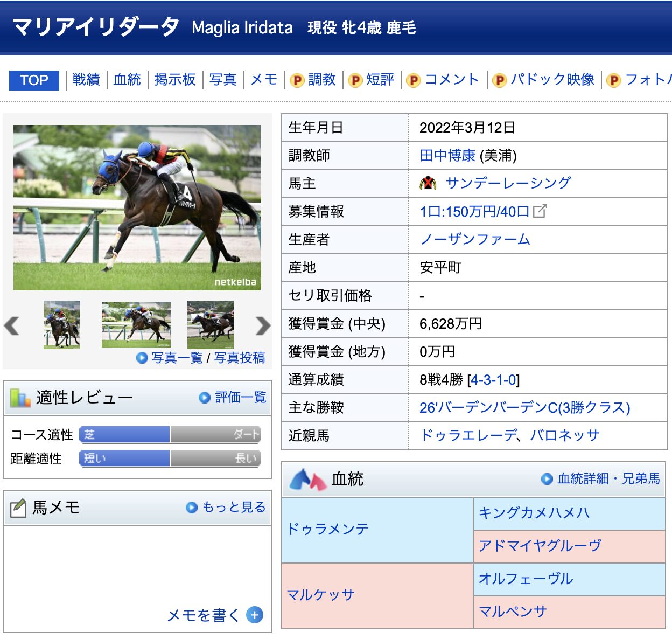The height and width of the screenshot is (639, 672).
Task: Open the TOP tab
Action: [x=34, y=80]
